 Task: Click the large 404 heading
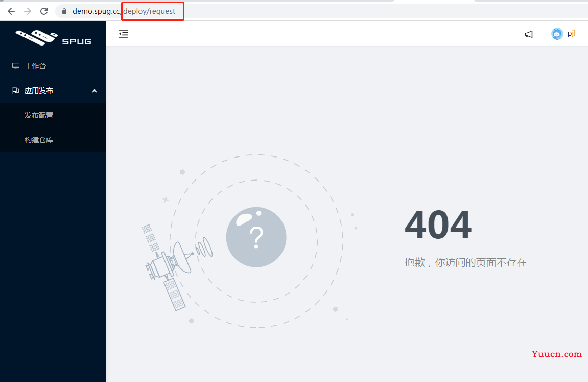[x=438, y=224]
